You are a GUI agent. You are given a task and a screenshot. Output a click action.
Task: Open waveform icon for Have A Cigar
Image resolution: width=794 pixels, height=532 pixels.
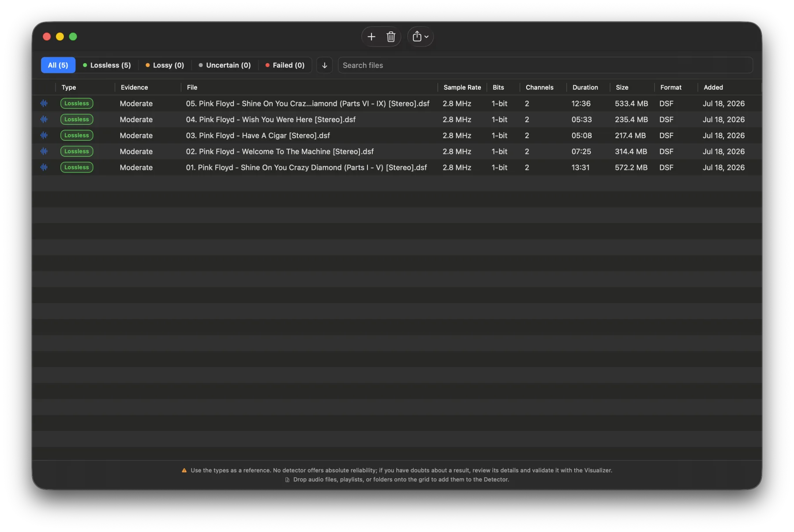click(x=44, y=135)
